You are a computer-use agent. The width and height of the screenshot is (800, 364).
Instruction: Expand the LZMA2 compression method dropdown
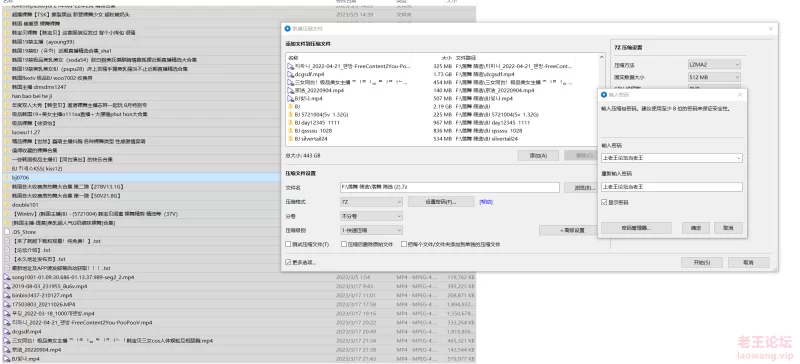click(713, 65)
